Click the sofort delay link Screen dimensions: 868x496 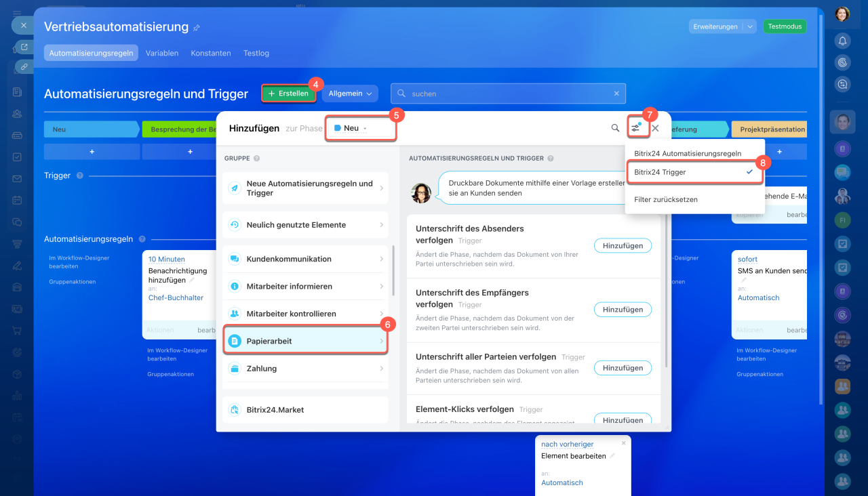click(x=749, y=260)
